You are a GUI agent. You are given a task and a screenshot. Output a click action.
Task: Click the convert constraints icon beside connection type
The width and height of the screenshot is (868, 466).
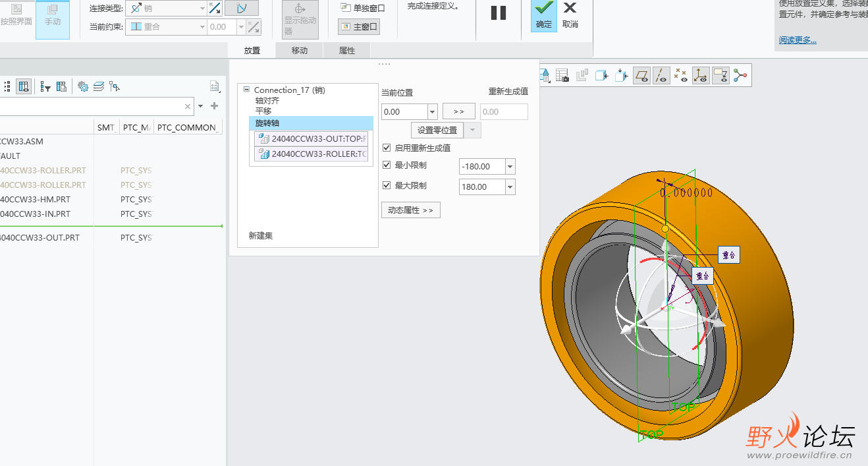click(x=215, y=8)
